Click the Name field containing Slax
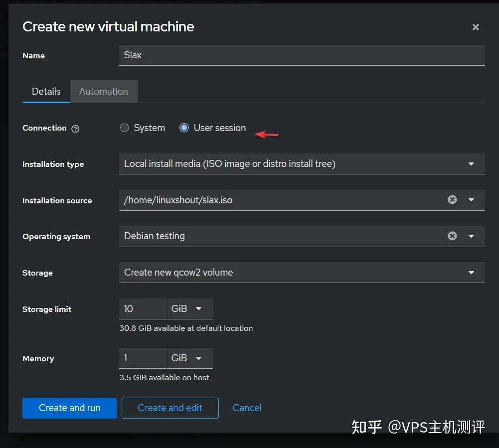Screen dimensions: 499x448 pyautogui.click(x=301, y=55)
